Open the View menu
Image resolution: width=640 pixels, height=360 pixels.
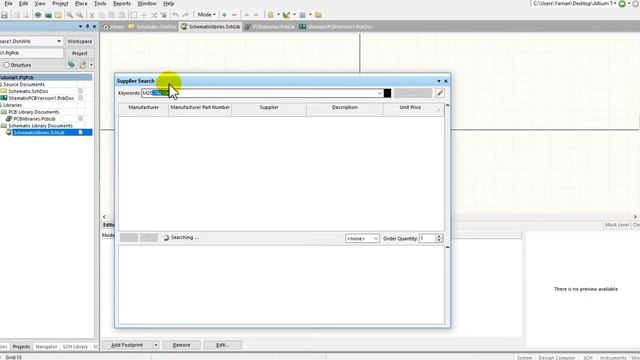pos(40,3)
